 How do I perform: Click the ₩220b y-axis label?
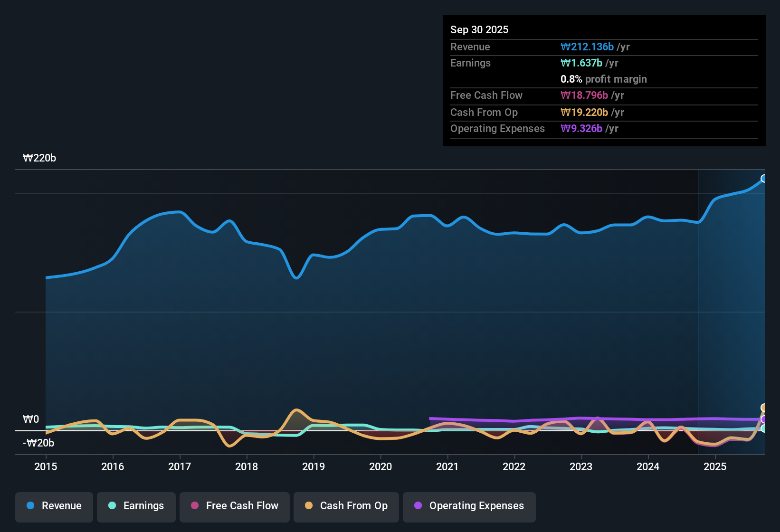40,158
